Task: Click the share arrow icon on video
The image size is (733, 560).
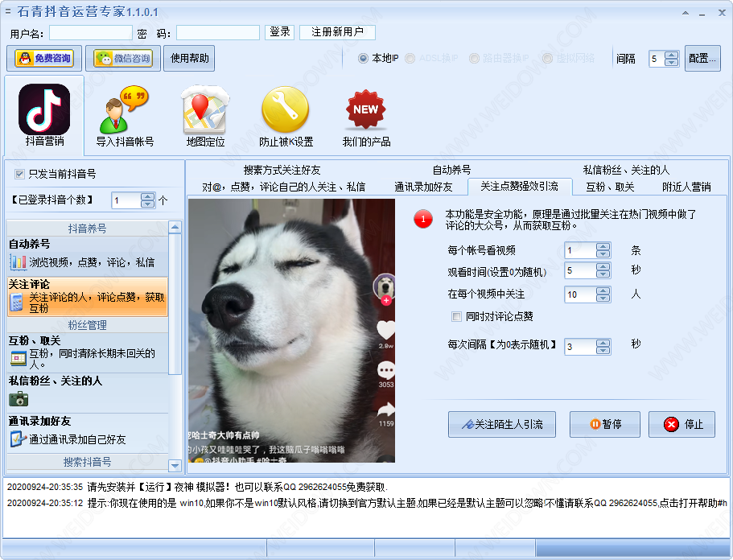Action: (x=386, y=410)
